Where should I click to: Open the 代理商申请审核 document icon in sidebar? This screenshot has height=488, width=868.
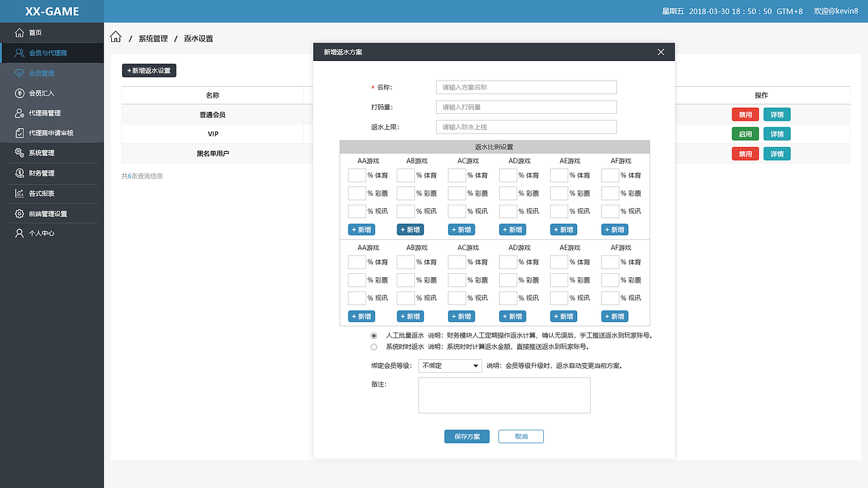click(x=19, y=133)
